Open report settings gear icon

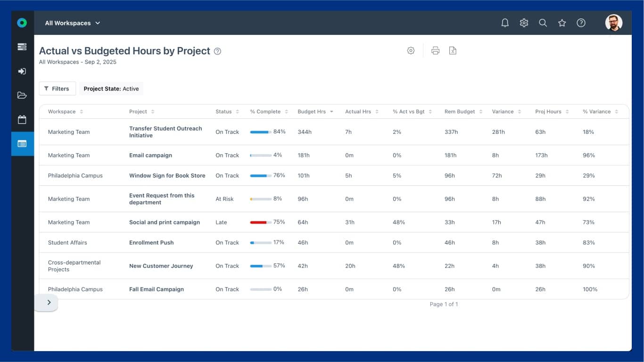tap(411, 50)
